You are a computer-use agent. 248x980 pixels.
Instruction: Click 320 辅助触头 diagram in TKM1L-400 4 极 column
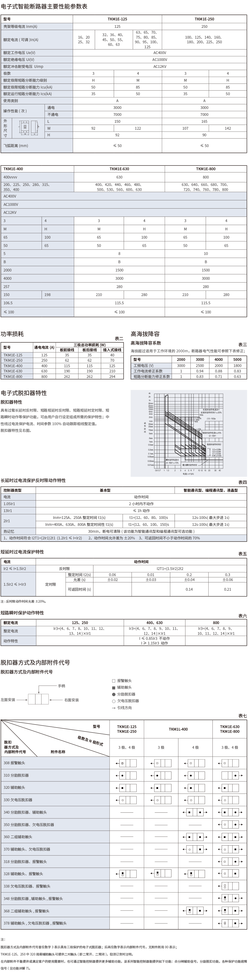click(x=195, y=787)
